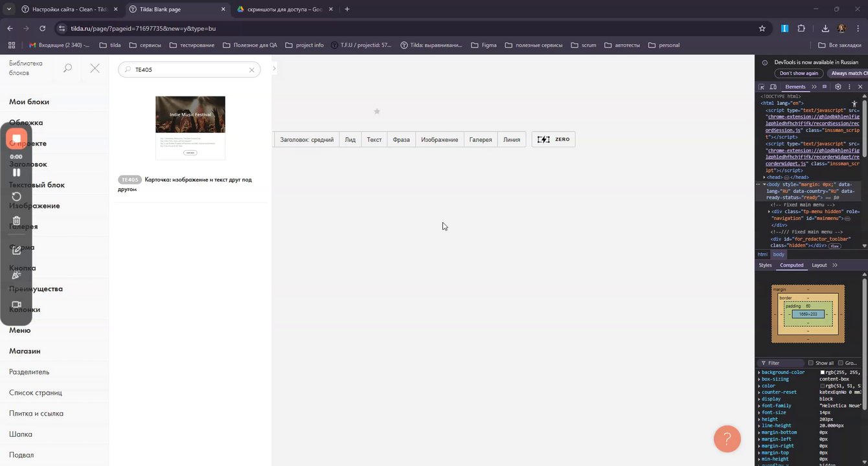The height and width of the screenshot is (466, 868).
Task: Open browser downloads icon
Action: [x=825, y=28]
